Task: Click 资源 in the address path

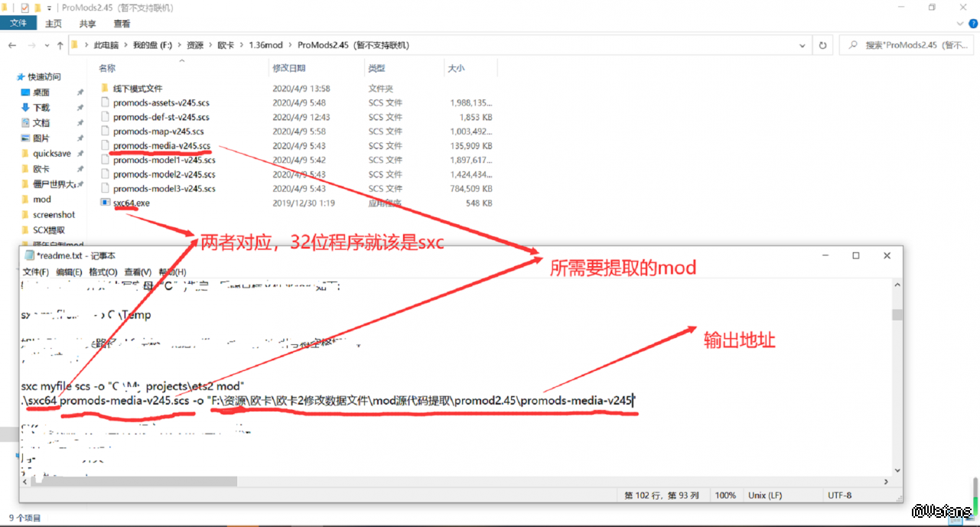Action: 195,45
